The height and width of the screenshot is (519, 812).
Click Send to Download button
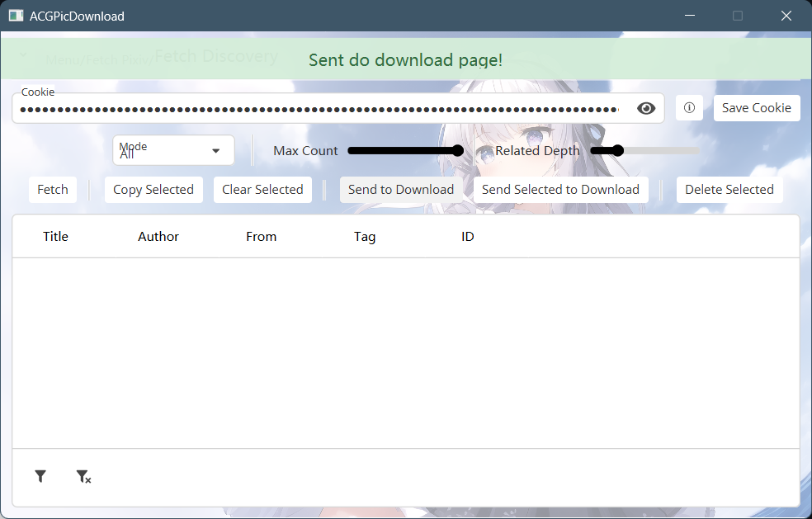click(401, 190)
